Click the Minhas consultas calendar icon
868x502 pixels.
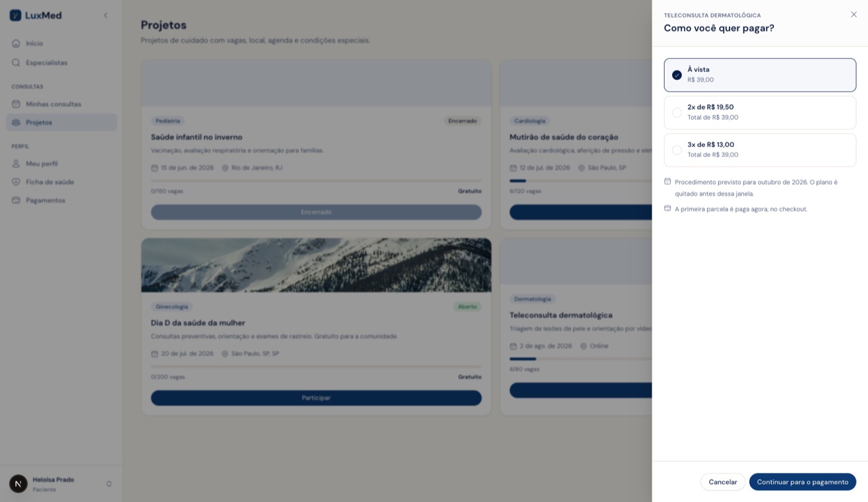(x=16, y=104)
